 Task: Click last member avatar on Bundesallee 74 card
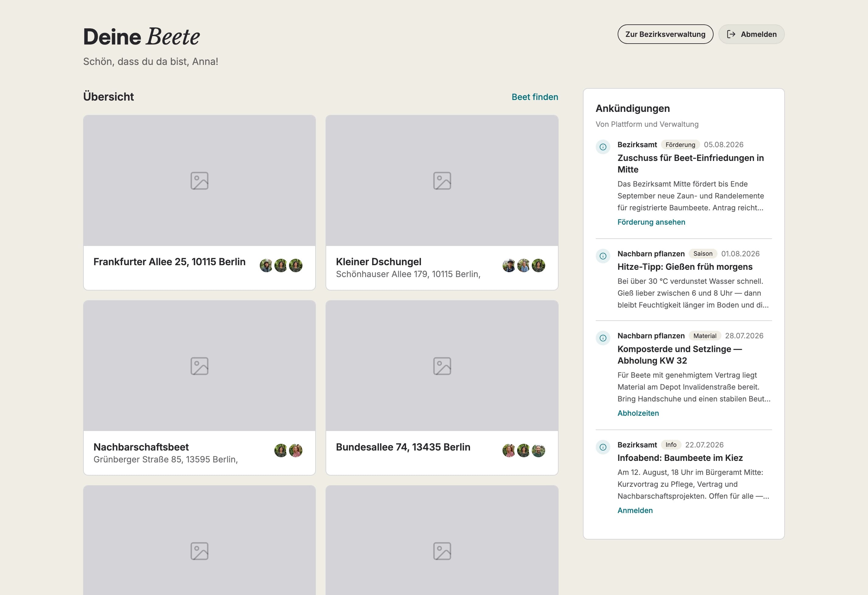(x=538, y=450)
